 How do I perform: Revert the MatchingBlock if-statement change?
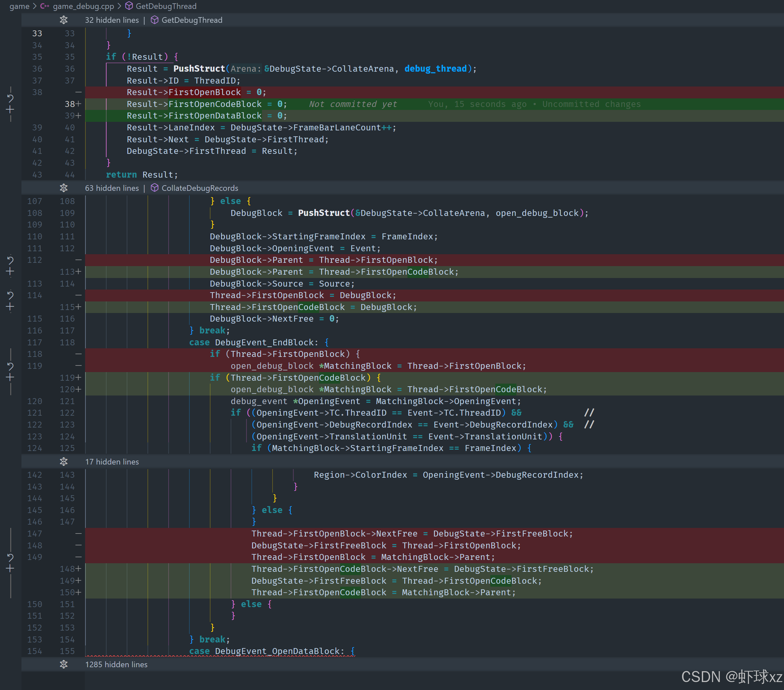coord(10,366)
